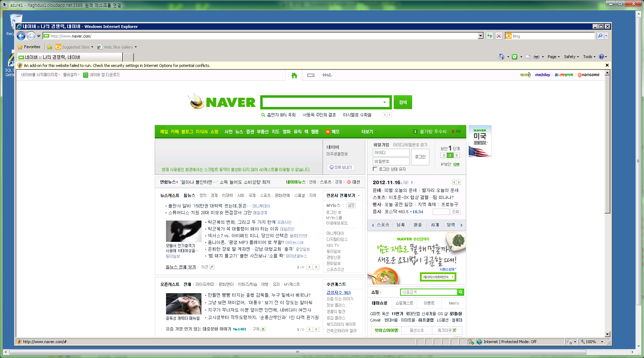644x358 pixels.
Task: Click the IE Home icon in command bar
Action: [x=501, y=57]
